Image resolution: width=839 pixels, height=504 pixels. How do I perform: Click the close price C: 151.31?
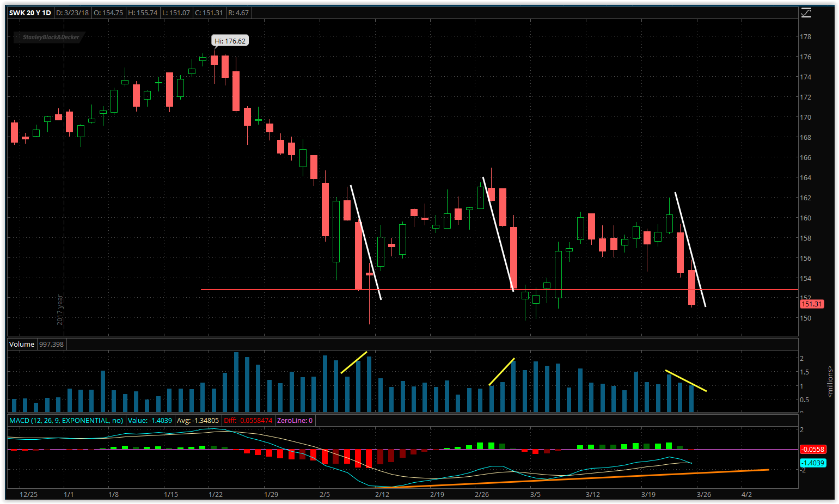click(209, 13)
